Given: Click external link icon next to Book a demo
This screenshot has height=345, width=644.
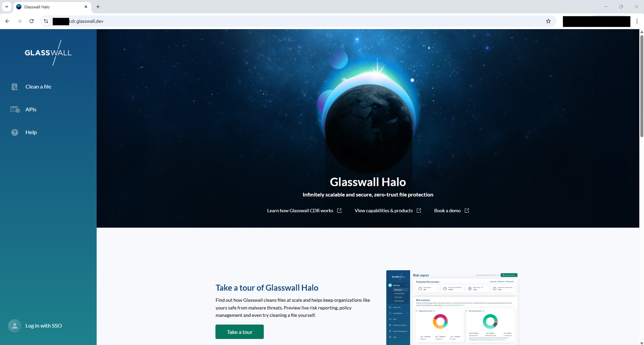Looking at the screenshot, I should (x=467, y=211).
